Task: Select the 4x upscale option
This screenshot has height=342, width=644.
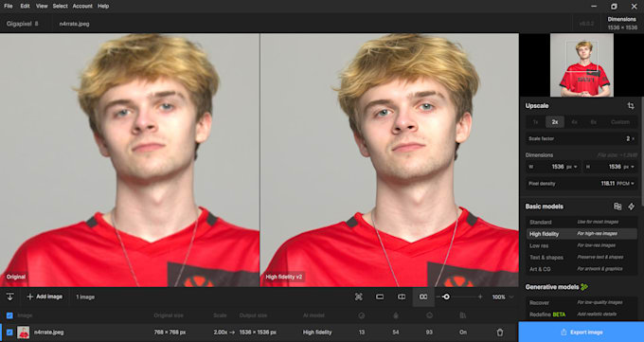Action: pyautogui.click(x=574, y=122)
